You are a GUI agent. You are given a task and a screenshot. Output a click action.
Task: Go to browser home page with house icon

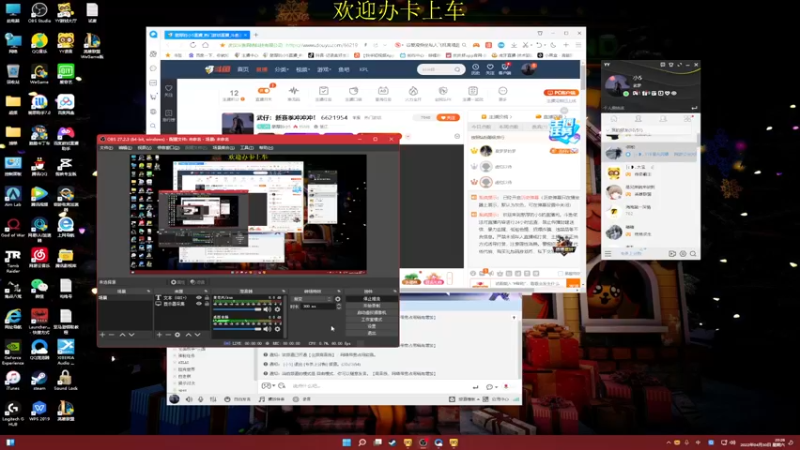tap(206, 45)
